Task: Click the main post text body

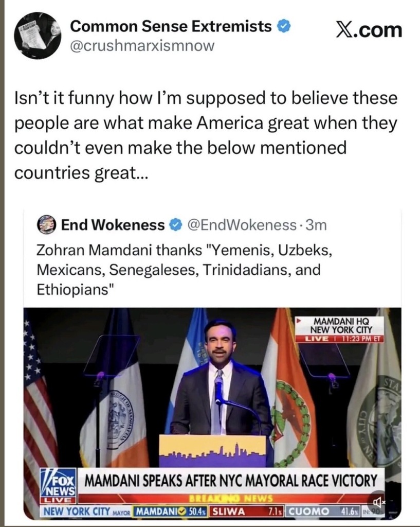Action: (206, 136)
